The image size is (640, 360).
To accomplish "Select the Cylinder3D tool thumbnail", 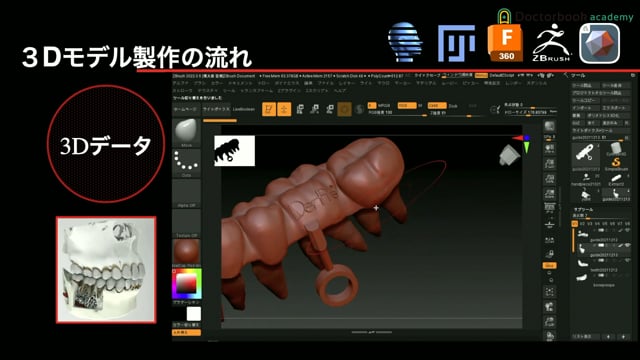I will tap(616, 149).
